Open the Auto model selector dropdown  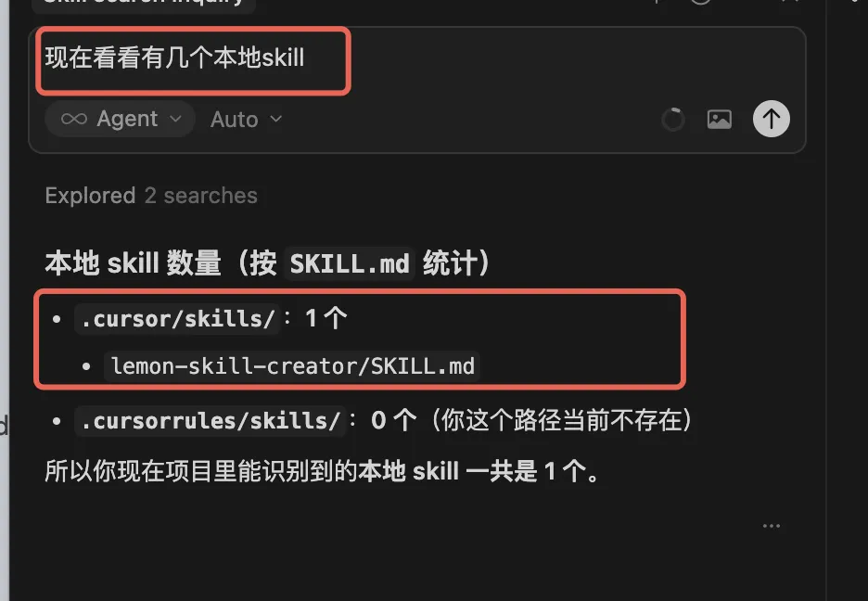point(247,119)
